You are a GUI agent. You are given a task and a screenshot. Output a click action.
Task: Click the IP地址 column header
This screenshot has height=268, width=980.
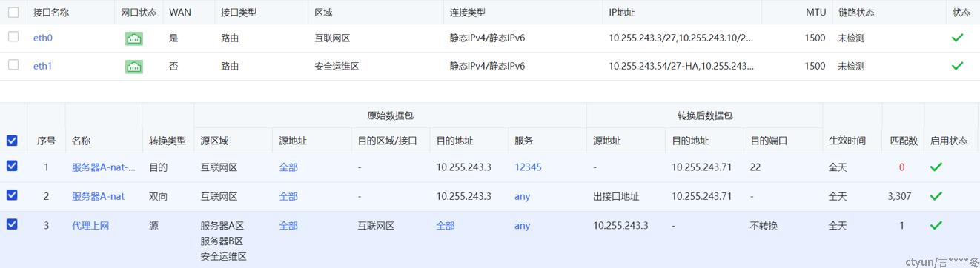point(622,13)
